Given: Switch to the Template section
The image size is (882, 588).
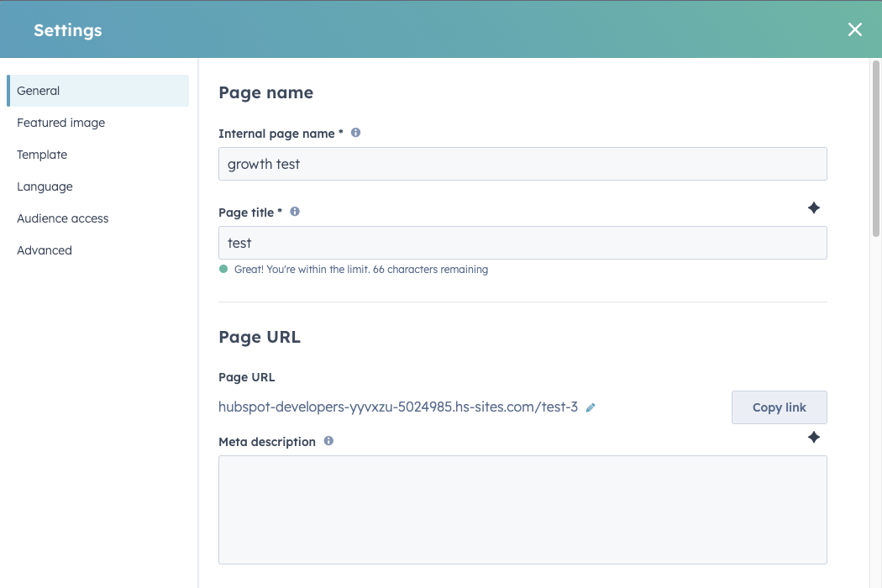Looking at the screenshot, I should [x=42, y=155].
